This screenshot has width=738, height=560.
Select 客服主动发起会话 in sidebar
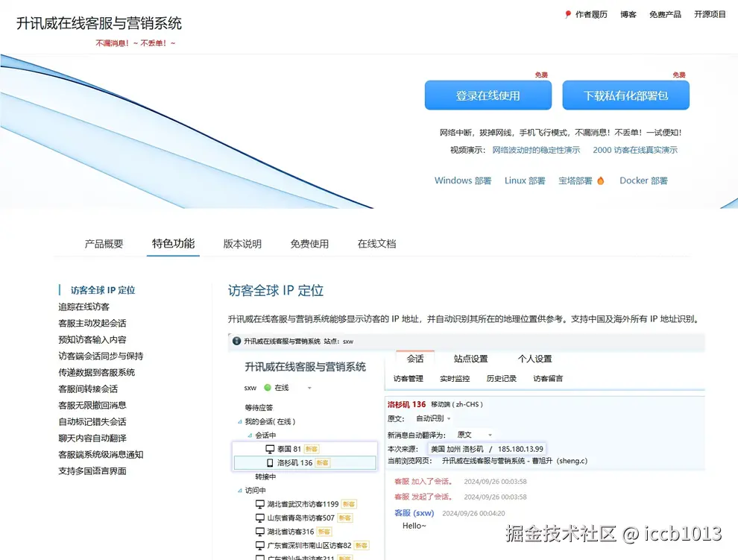coord(92,323)
